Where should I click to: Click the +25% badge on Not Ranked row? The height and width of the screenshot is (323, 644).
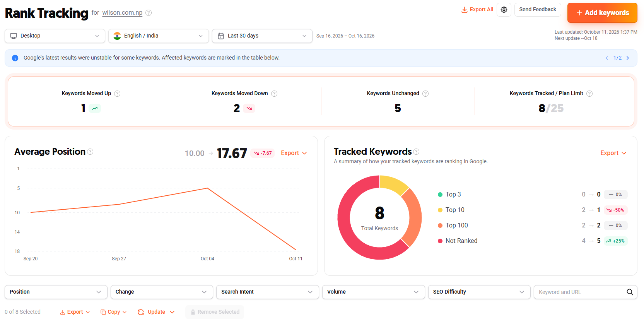[x=615, y=241]
